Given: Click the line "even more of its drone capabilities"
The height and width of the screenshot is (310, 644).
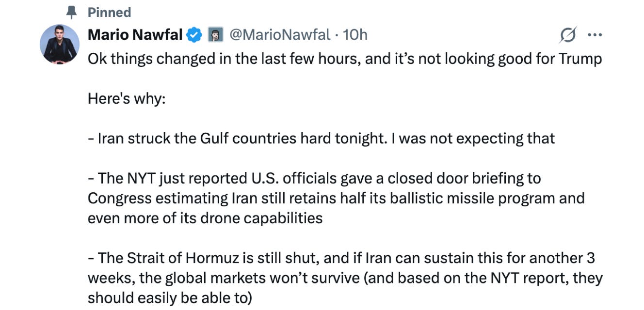Looking at the screenshot, I should pyautogui.click(x=205, y=218).
